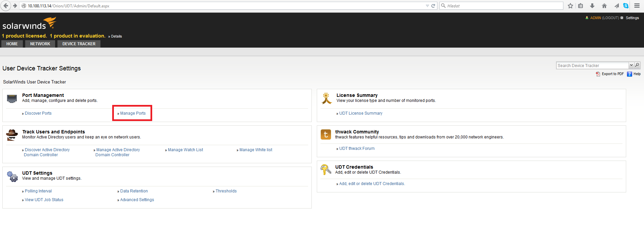The width and height of the screenshot is (644, 235).
Task: Open Manage Active Directory Domain Controller link
Action: point(118,152)
